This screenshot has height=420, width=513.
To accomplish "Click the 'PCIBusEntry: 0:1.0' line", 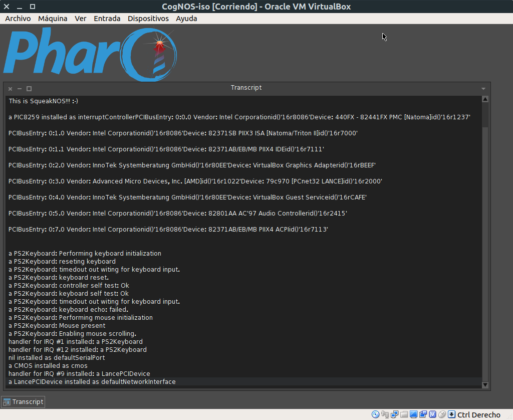I will (x=183, y=133).
